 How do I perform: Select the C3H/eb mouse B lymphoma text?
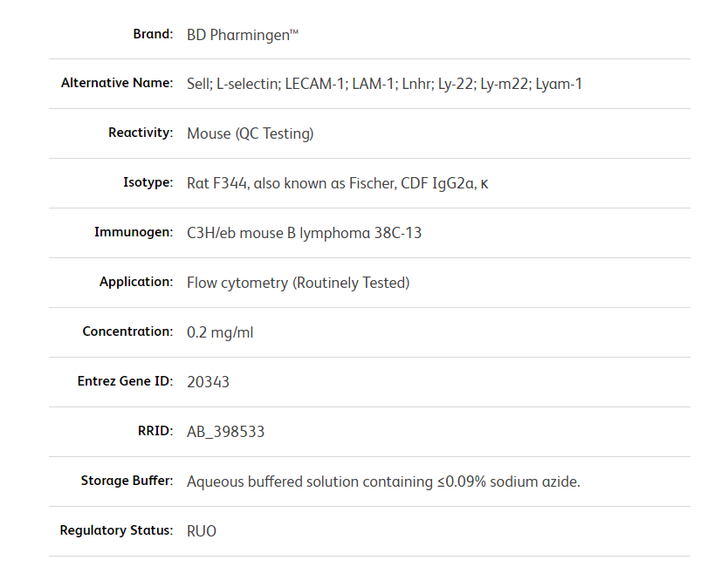[x=304, y=233]
